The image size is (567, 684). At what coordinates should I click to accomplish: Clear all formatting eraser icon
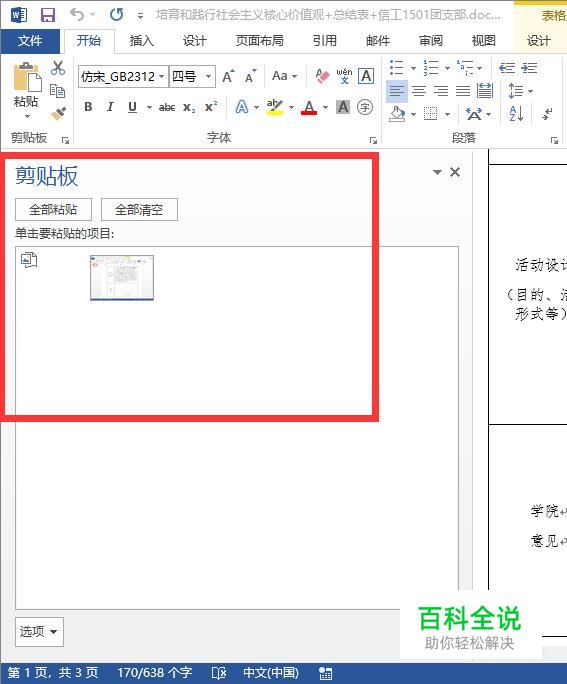[322, 76]
